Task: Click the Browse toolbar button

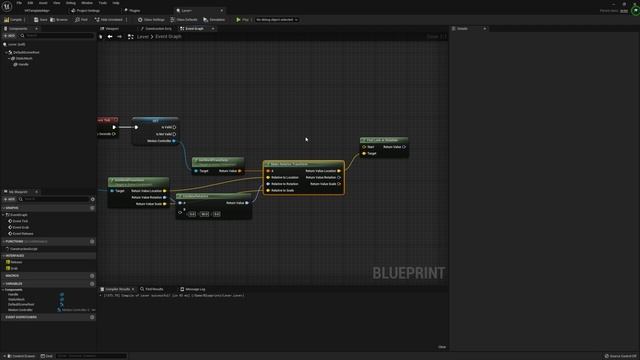Action: (x=59, y=20)
